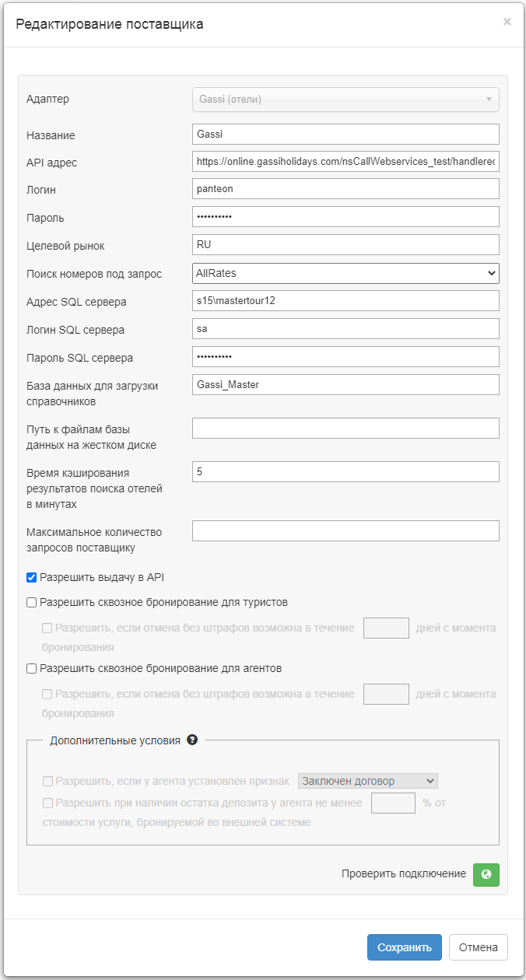
Task: Click the Целевой рынок field
Action: (x=345, y=245)
